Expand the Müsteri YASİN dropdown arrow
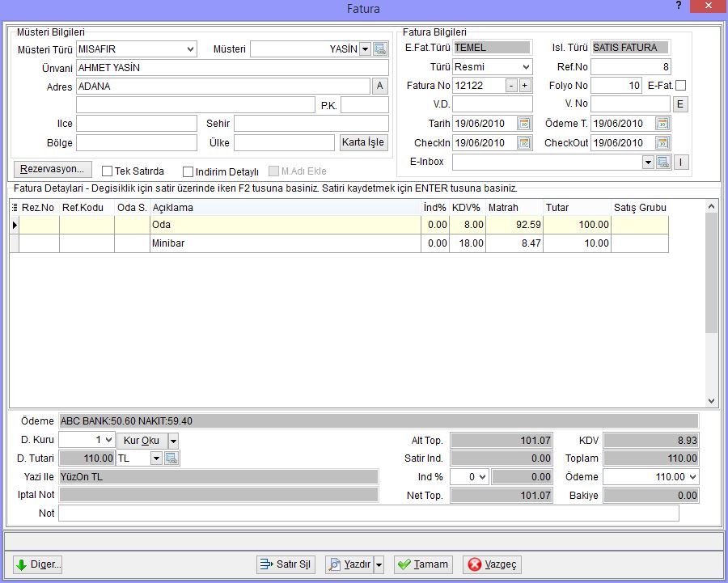This screenshot has width=728, height=583. point(366,49)
